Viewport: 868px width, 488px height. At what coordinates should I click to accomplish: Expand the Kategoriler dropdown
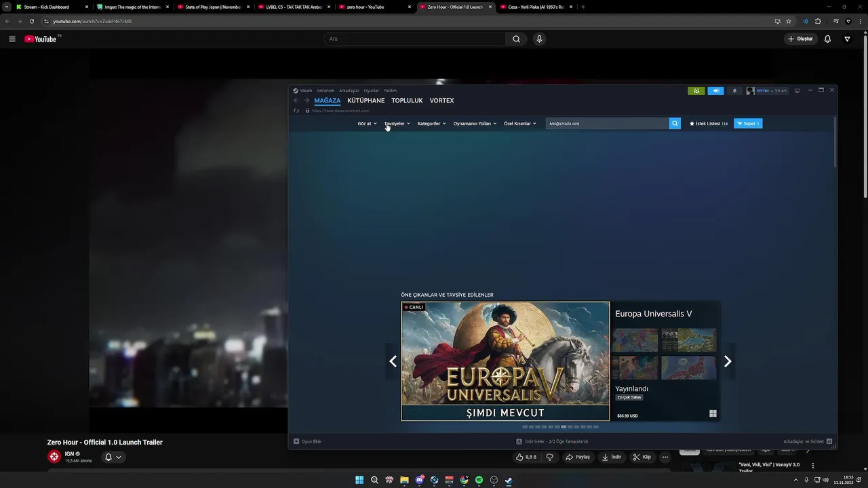[432, 123]
